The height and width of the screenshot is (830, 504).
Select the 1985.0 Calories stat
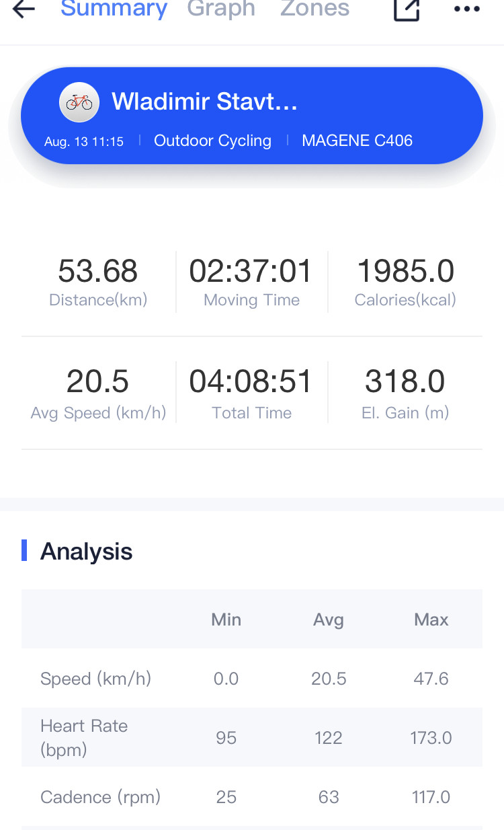405,282
